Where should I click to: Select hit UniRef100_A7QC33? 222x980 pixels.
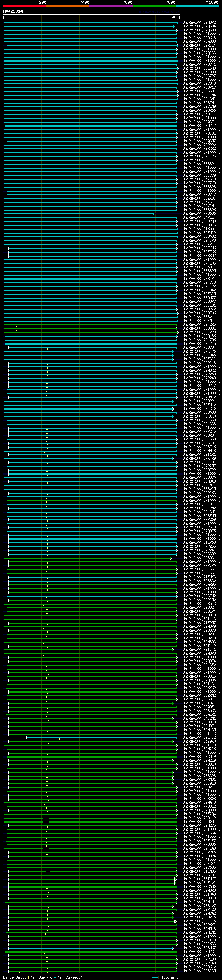pos(199,53)
